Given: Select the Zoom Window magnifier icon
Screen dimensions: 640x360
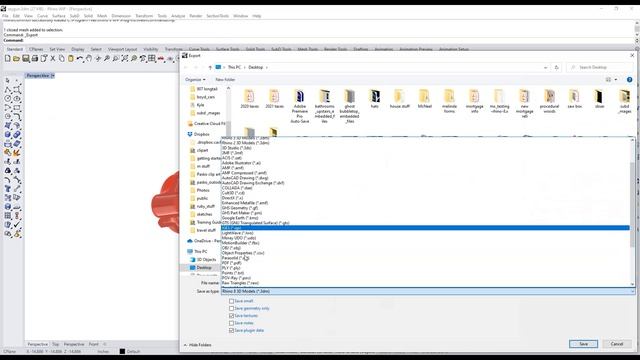Looking at the screenshot, I should click(116, 59).
